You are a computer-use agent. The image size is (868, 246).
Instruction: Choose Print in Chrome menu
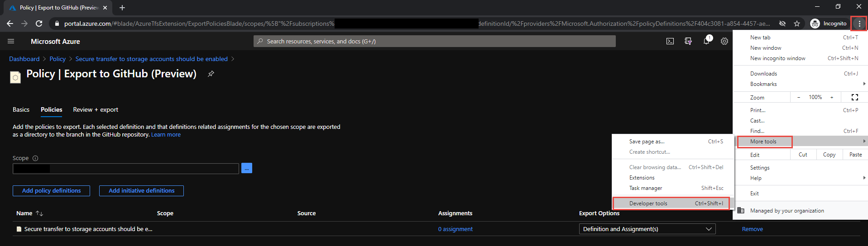(x=801, y=110)
